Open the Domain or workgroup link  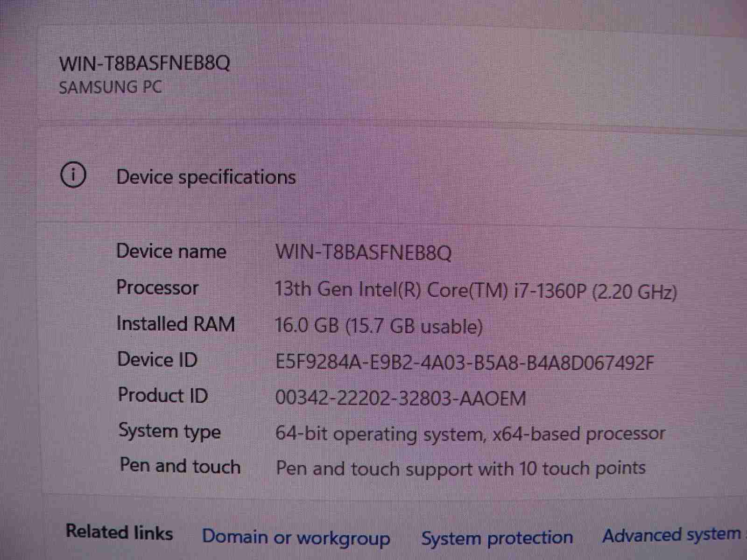[x=296, y=537]
